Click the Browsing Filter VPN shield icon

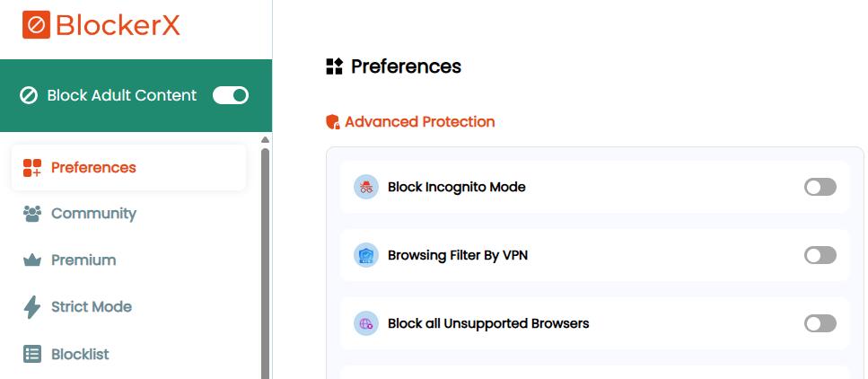pos(366,255)
